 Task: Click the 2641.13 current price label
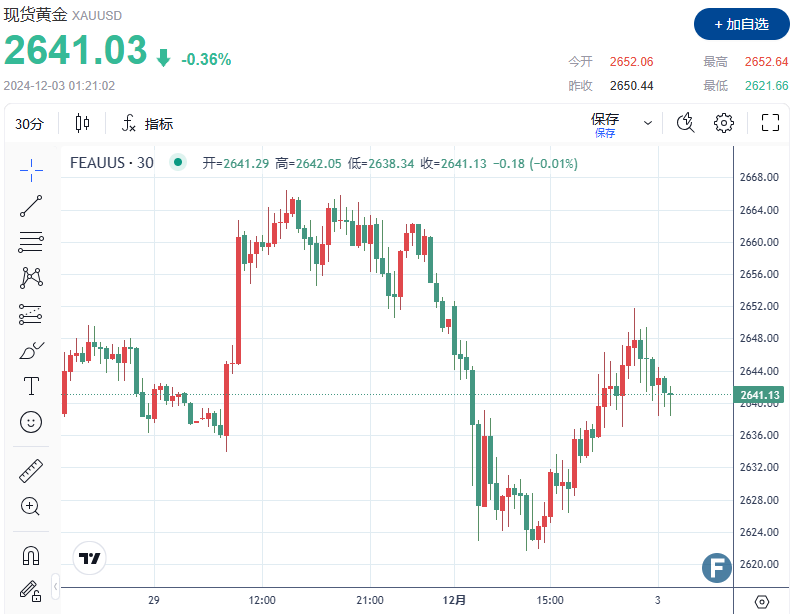[x=760, y=395]
